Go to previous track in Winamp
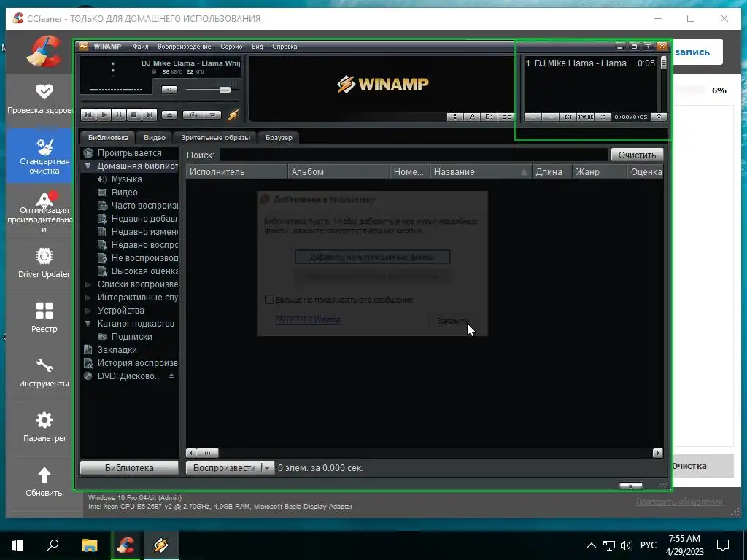Viewport: 747px width, 560px height. pos(88,114)
